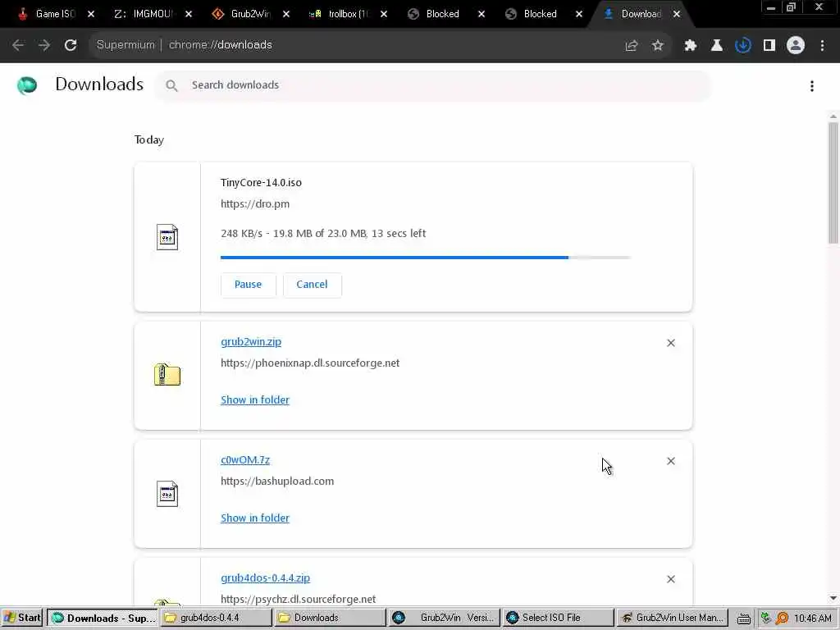Click the network tray icon
Viewport: 840px width, 630px height.
[x=766, y=619]
